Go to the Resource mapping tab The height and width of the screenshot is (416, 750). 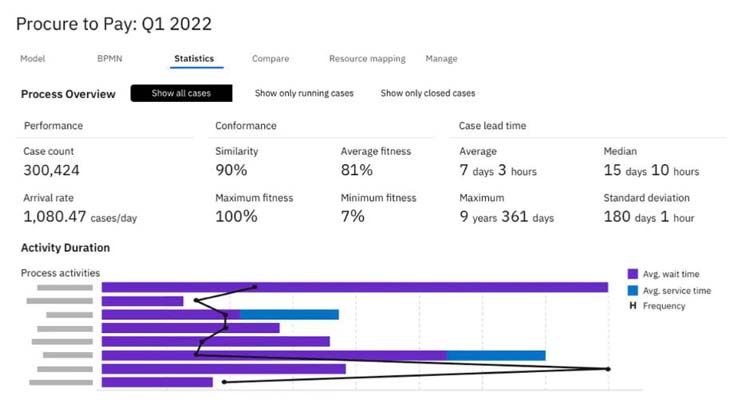pyautogui.click(x=367, y=58)
